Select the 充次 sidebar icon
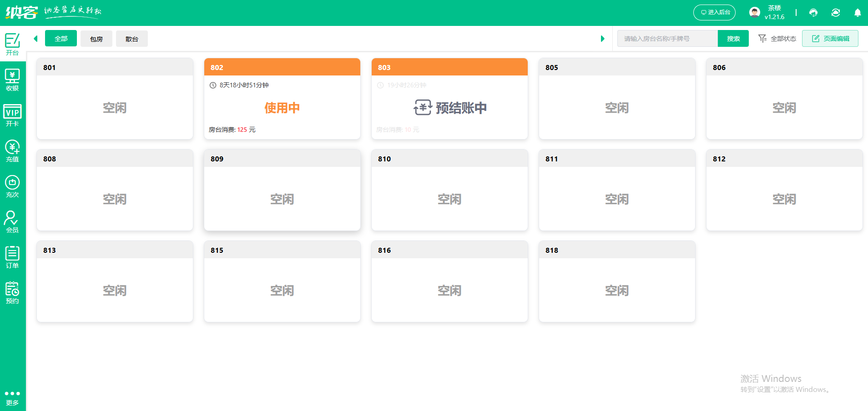The height and width of the screenshot is (411, 868). coord(12,186)
